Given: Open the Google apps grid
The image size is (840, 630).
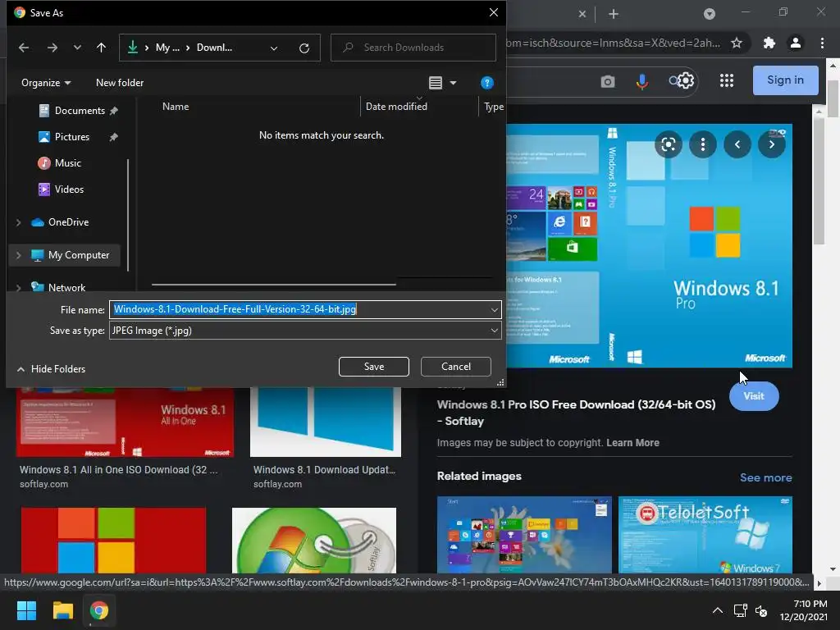Looking at the screenshot, I should (x=727, y=80).
